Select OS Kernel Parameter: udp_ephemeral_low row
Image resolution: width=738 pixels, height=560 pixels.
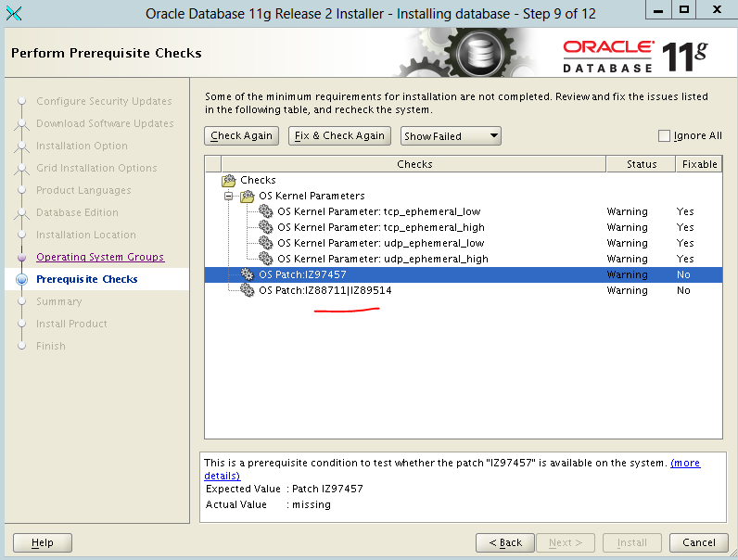(x=464, y=243)
